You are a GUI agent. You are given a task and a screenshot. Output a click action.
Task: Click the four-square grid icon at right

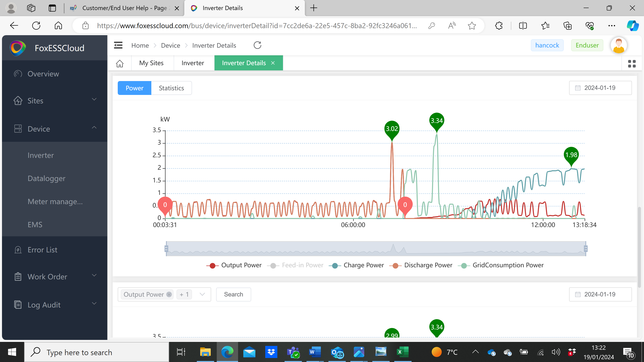[x=632, y=64]
